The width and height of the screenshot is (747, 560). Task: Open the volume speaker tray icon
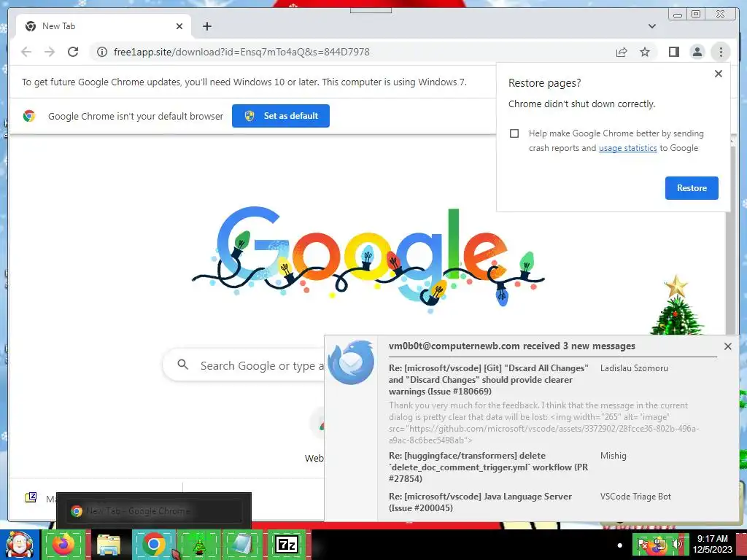click(x=676, y=544)
